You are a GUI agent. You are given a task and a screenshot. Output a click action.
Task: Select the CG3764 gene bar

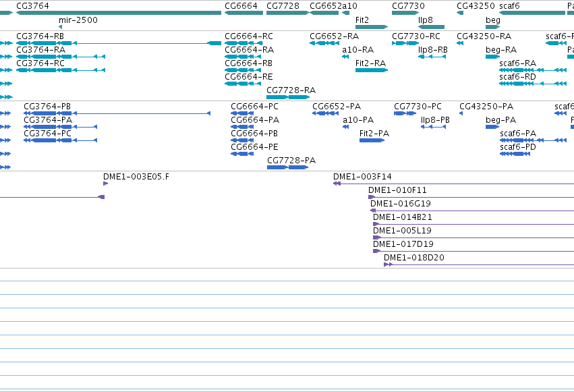(x=119, y=13)
